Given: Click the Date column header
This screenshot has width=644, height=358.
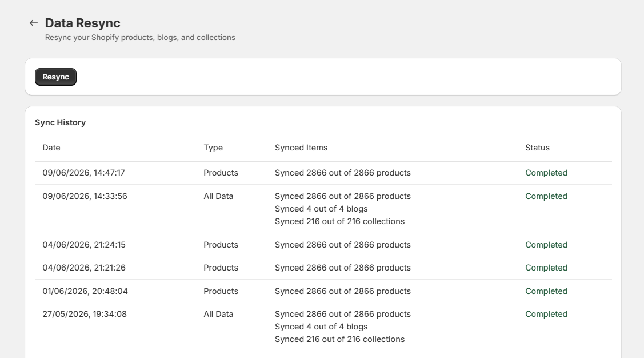Looking at the screenshot, I should coord(51,148).
